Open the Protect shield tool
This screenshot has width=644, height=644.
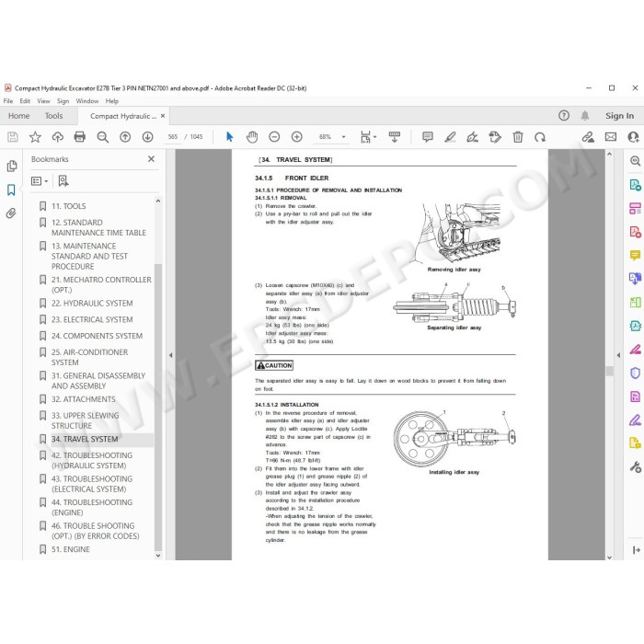[x=635, y=373]
